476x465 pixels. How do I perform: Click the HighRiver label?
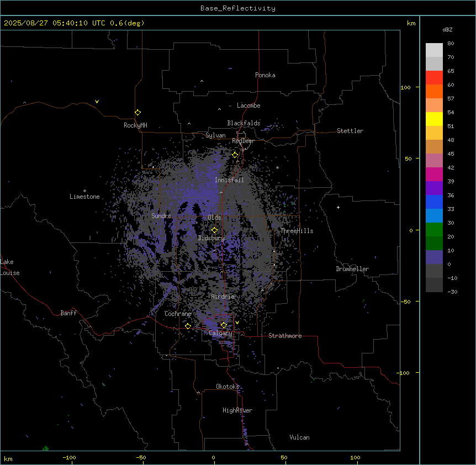tap(237, 410)
